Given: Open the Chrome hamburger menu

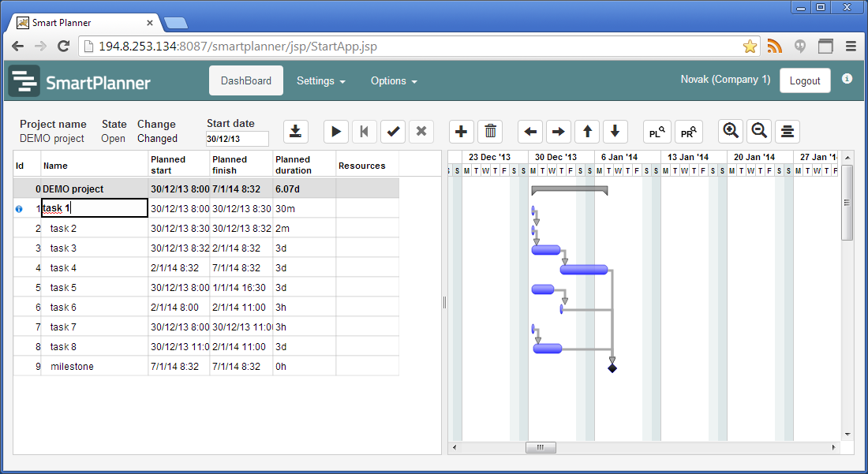Looking at the screenshot, I should pos(851,47).
